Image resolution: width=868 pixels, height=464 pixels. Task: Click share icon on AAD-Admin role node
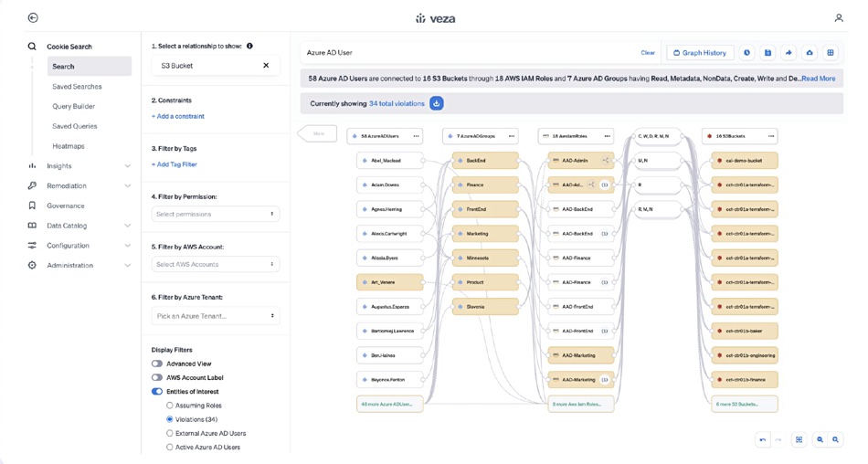pos(605,161)
